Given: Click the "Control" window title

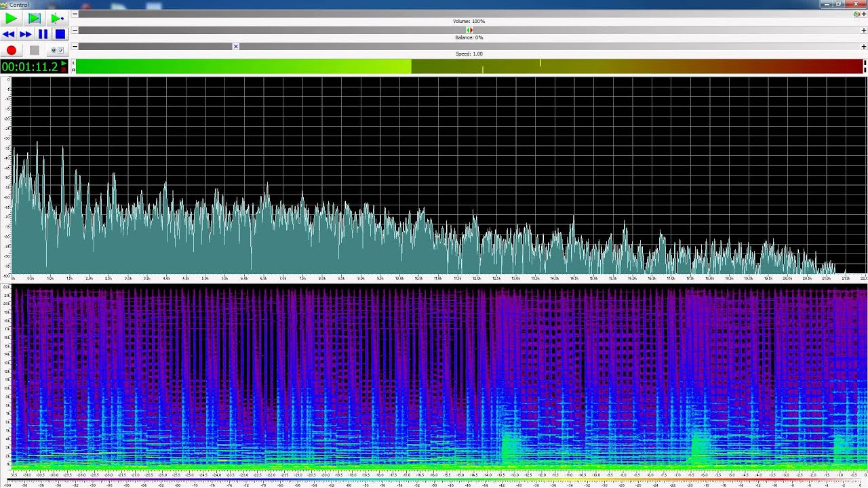Looking at the screenshot, I should 19,5.
